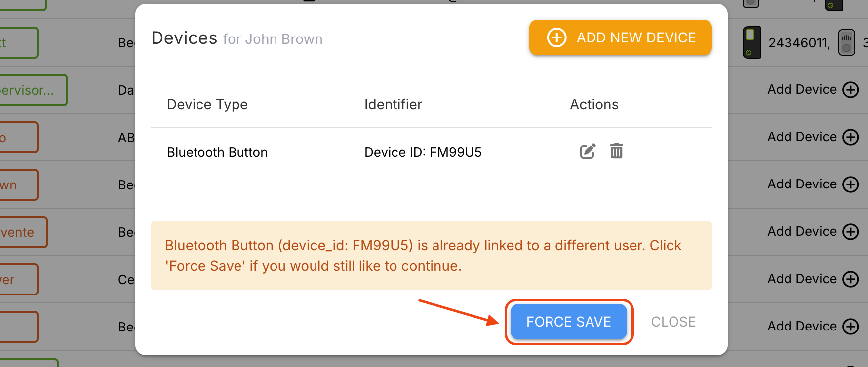Click the plus icon in the 'wn' row
The height and width of the screenshot is (367, 868).
click(x=851, y=184)
